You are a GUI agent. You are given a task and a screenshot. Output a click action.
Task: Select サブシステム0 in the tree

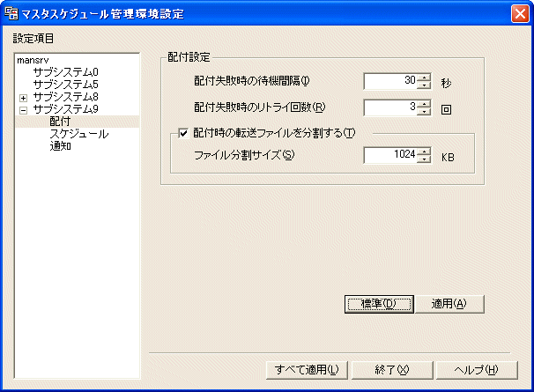[x=65, y=72]
